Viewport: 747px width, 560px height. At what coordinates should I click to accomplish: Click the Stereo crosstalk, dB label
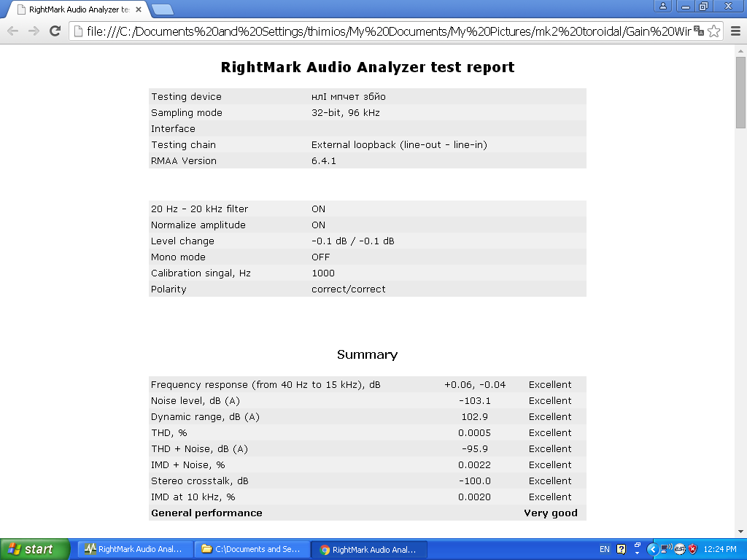coord(200,481)
